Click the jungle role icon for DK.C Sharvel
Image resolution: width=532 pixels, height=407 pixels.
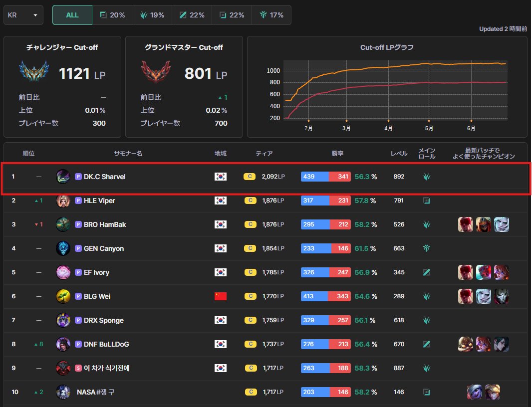click(427, 177)
